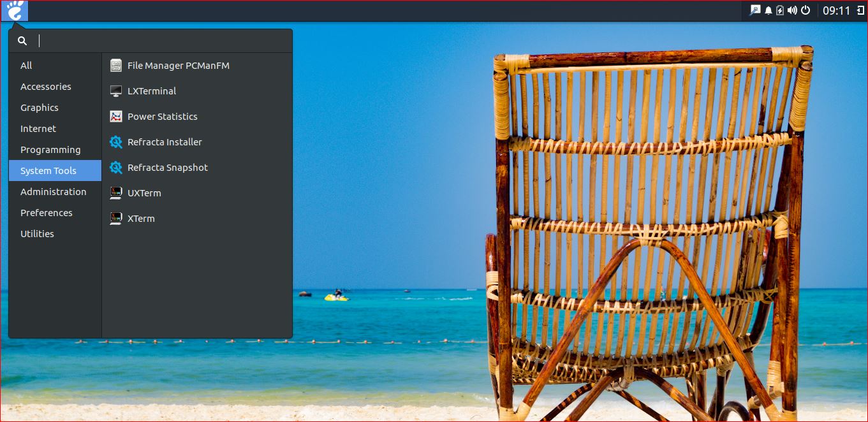Click the XTerm terminal icon
This screenshot has width=868, height=422.
[x=116, y=218]
